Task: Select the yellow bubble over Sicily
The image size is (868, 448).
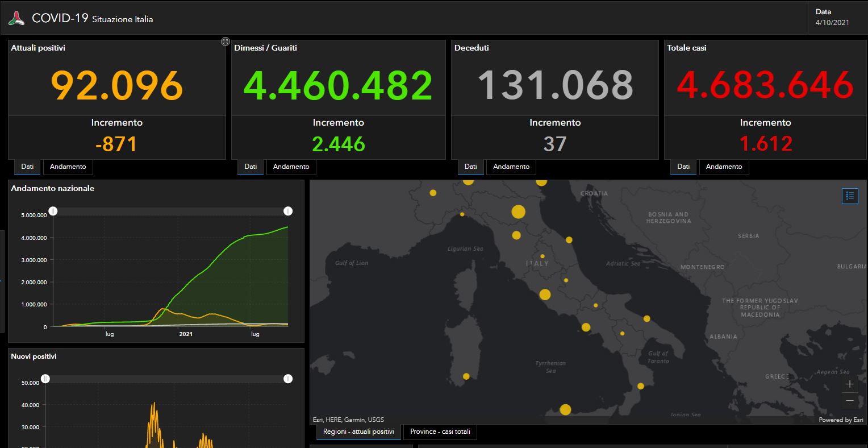Action: [565, 409]
